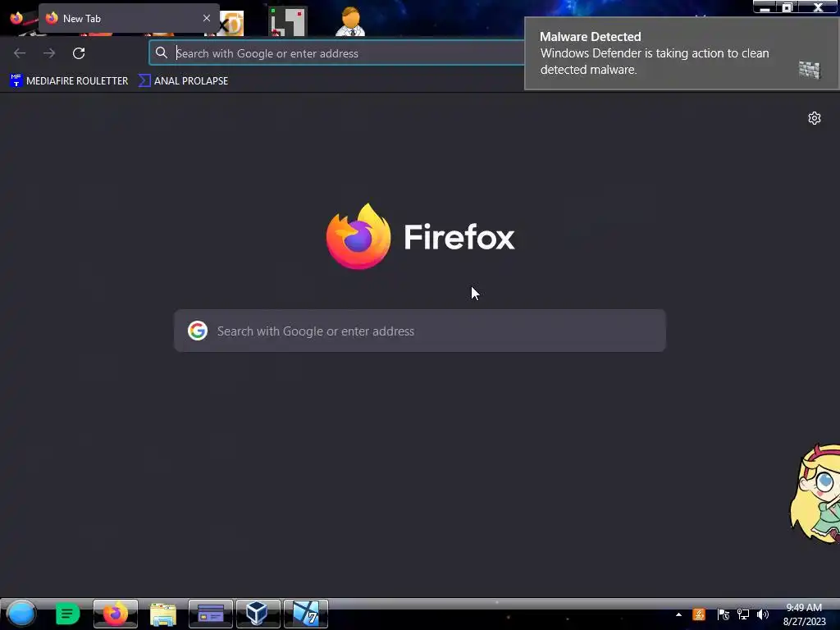This screenshot has height=630, width=840.
Task: Open the MEDIAFIRE ROULETTER bookmark
Action: [69, 81]
